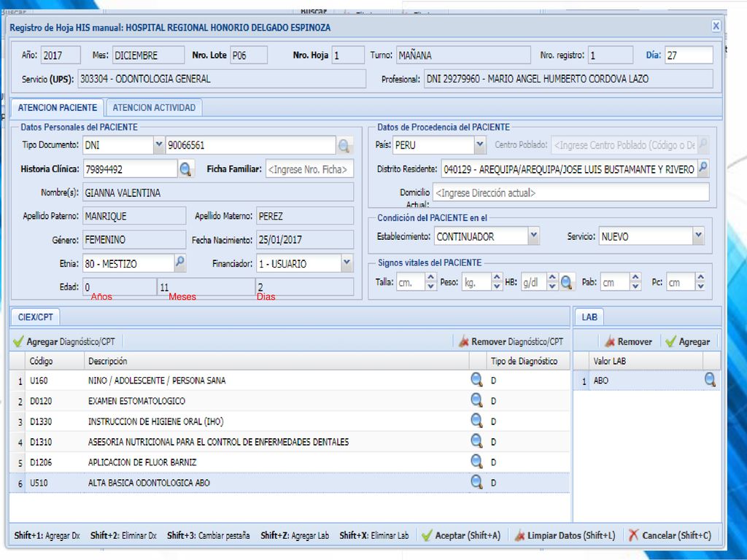The width and height of the screenshot is (747, 560).
Task: Click the Historia Clínica number field
Action: click(130, 169)
